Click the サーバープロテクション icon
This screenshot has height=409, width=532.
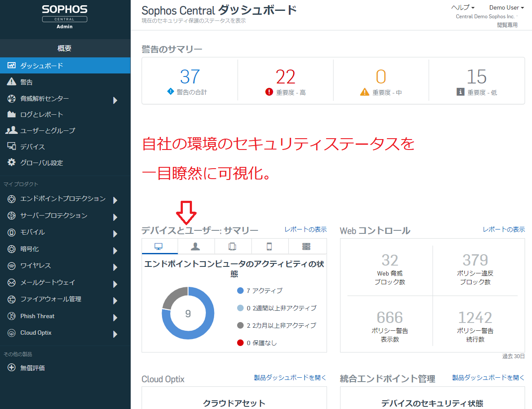12,216
